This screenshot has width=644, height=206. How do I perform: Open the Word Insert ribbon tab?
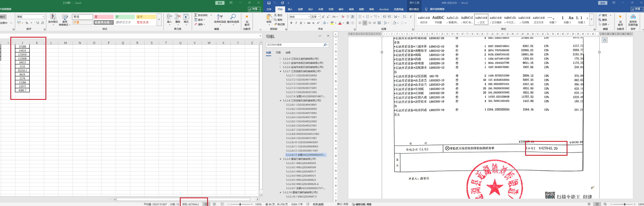pyautogui.click(x=290, y=9)
